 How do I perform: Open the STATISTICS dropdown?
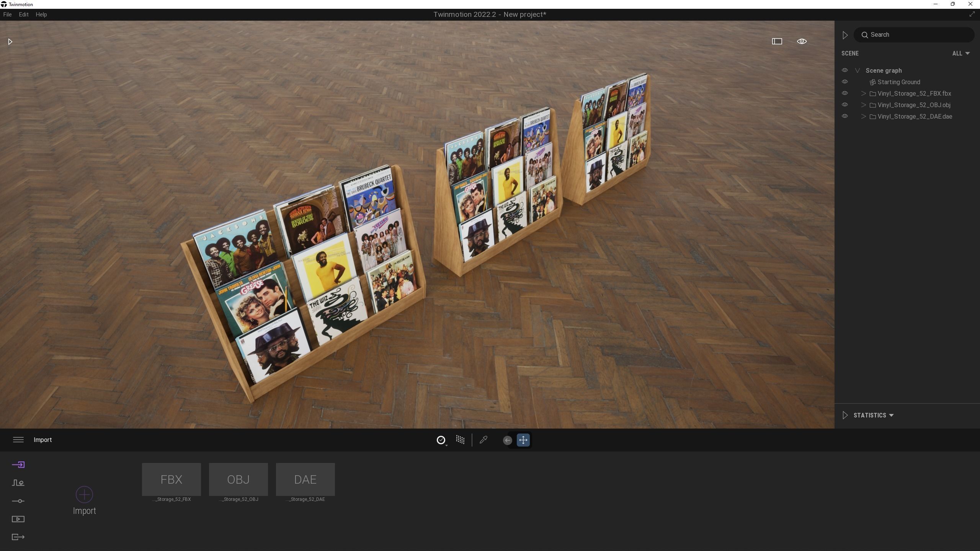874,415
